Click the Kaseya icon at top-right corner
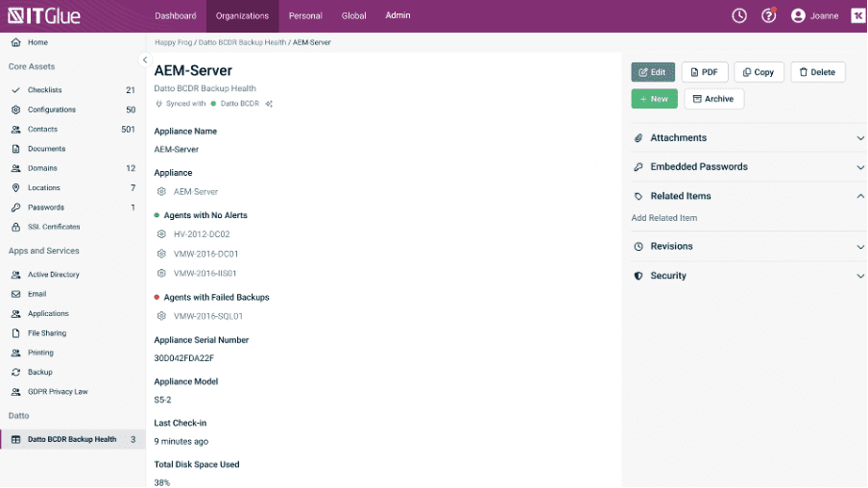868x488 pixels. click(x=857, y=15)
